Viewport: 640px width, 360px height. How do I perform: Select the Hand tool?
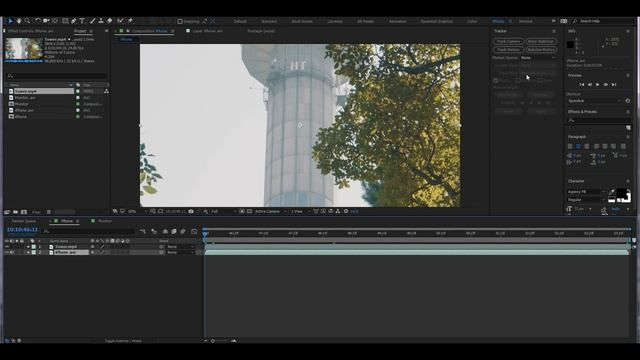coord(19,21)
